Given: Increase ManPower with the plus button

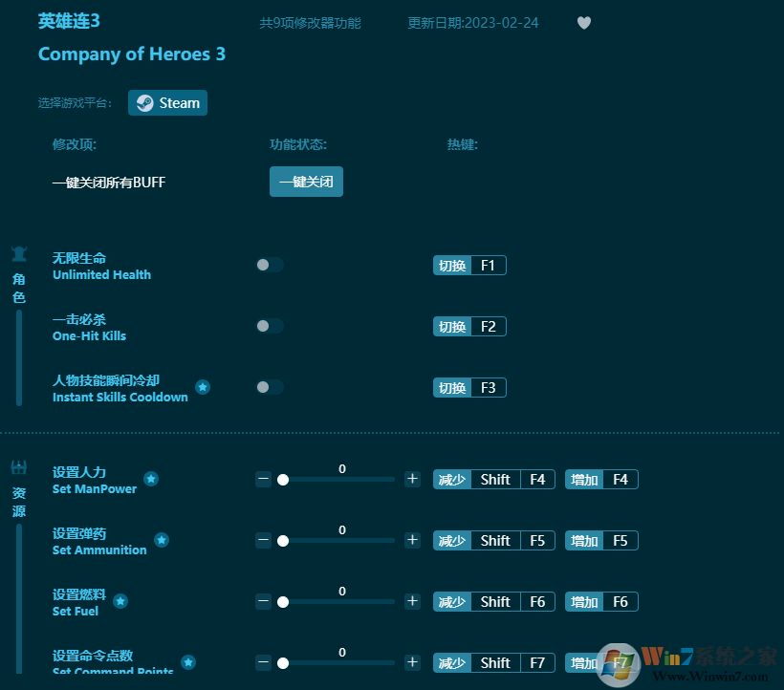Looking at the screenshot, I should (412, 479).
